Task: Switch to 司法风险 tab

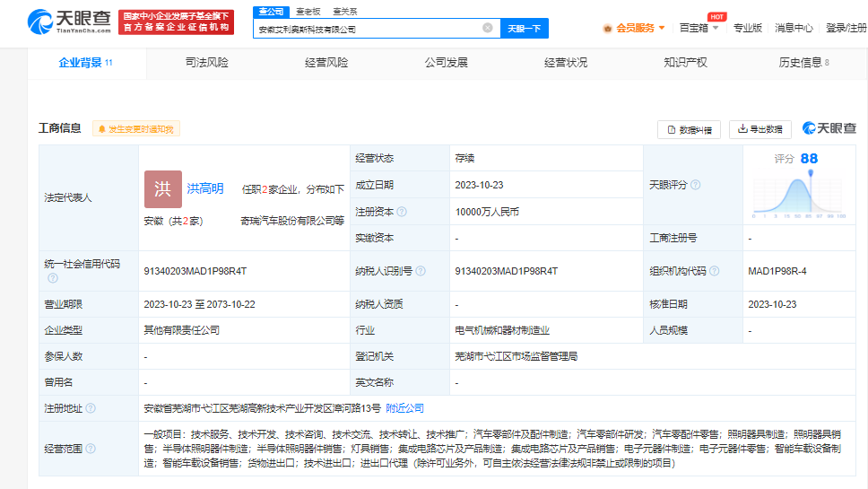Action: [x=206, y=63]
